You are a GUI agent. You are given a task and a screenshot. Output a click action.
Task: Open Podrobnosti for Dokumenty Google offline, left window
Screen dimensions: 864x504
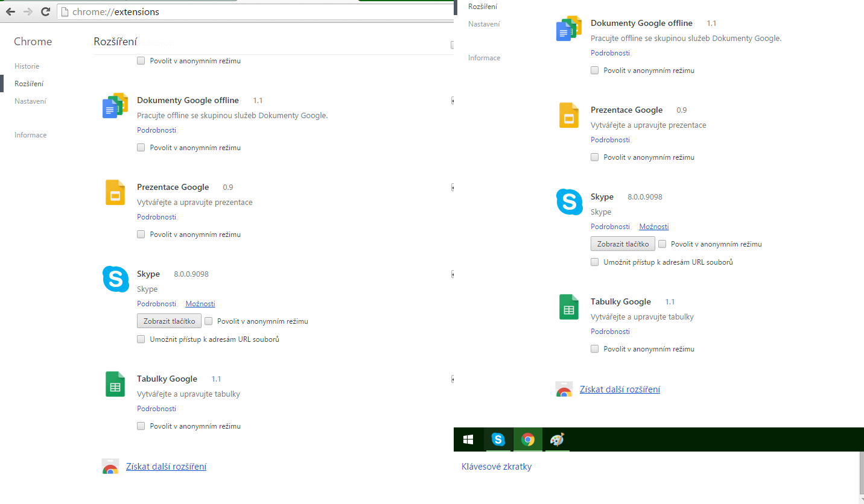156,130
